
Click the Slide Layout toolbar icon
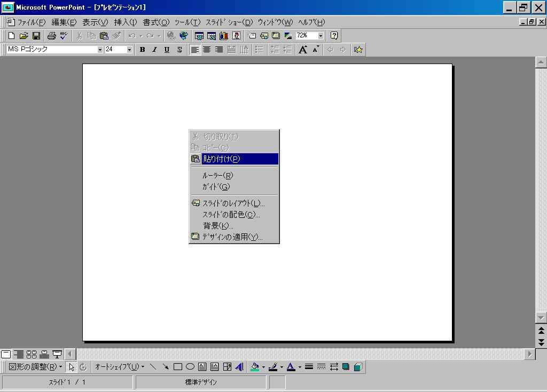264,36
